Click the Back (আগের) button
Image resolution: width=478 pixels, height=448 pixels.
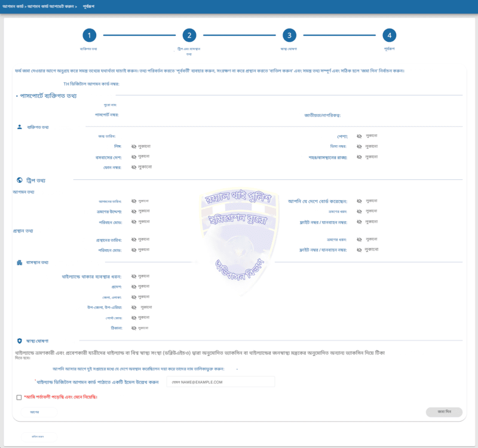(x=39, y=412)
